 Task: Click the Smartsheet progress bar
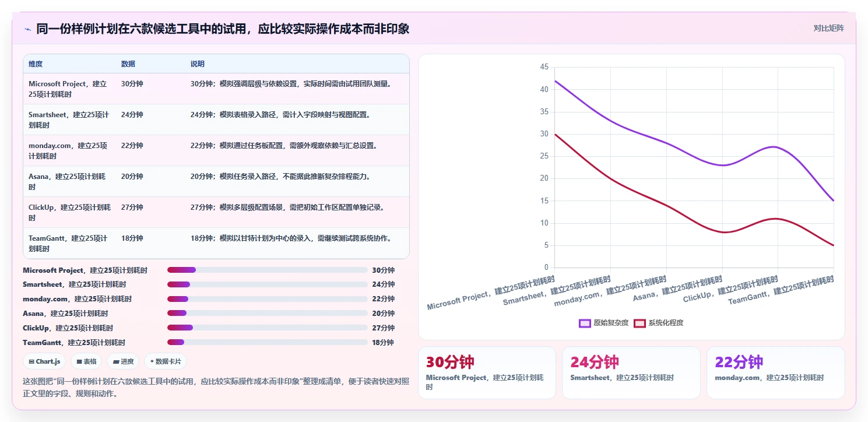coord(267,284)
